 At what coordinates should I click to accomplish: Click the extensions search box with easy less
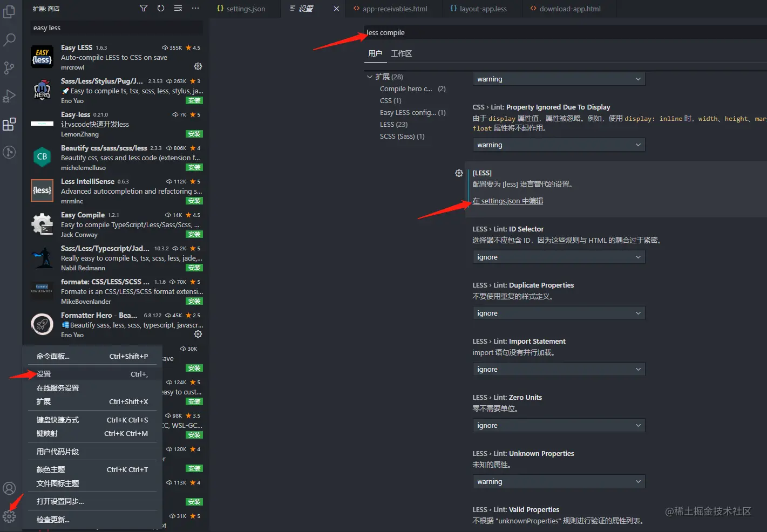[x=116, y=28]
